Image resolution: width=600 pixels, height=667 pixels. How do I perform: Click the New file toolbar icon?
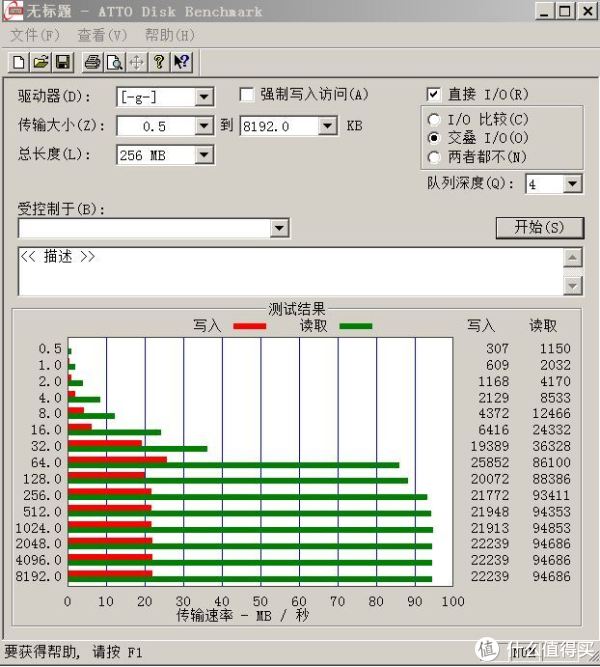[19, 63]
